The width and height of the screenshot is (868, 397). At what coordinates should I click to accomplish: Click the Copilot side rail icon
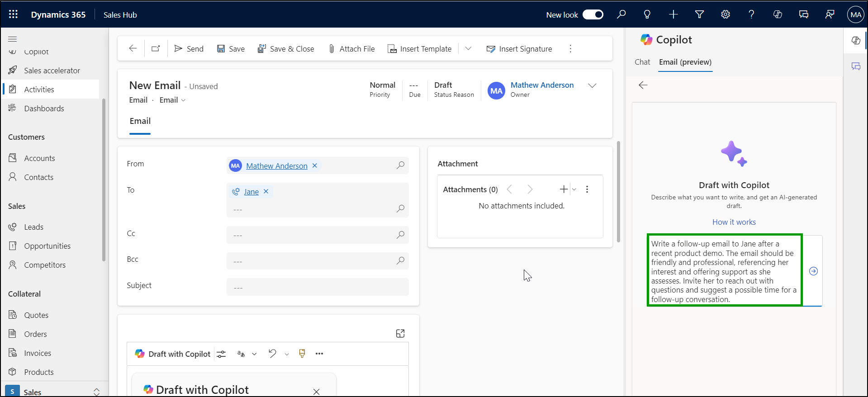click(x=856, y=40)
